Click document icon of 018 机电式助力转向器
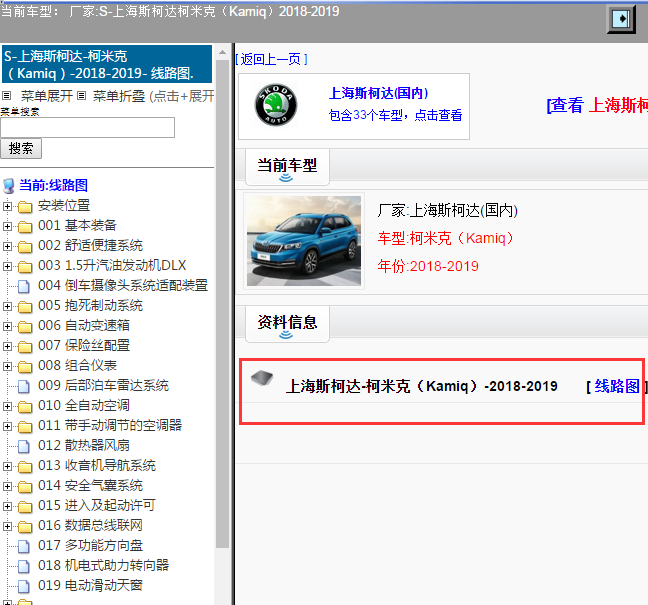Image resolution: width=648 pixels, height=605 pixels. click(24, 567)
